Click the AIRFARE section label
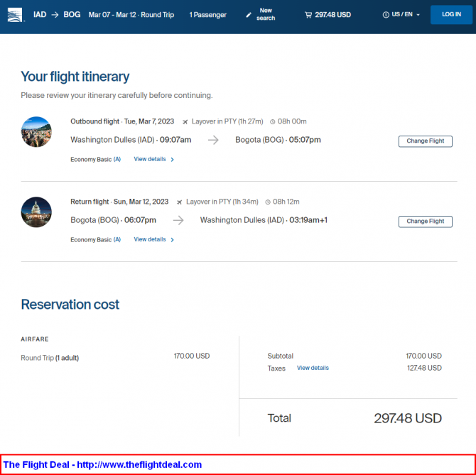Viewport: 476px width, 475px height. click(35, 339)
